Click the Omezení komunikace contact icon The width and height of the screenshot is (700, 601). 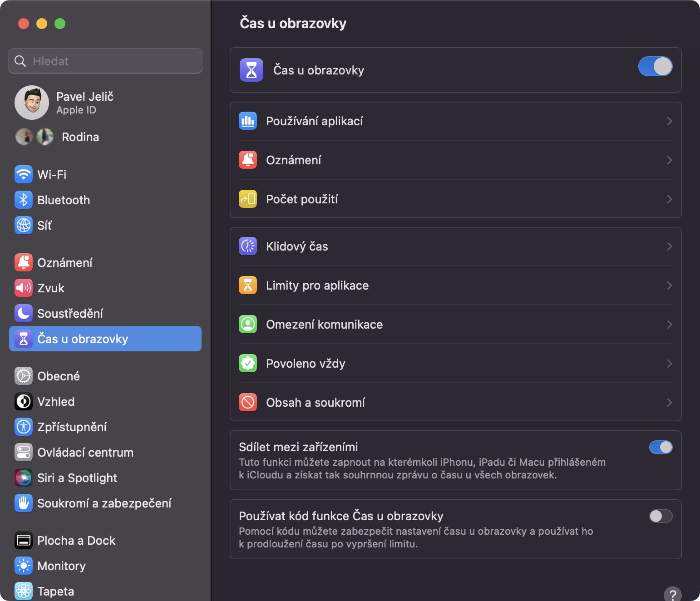click(248, 324)
